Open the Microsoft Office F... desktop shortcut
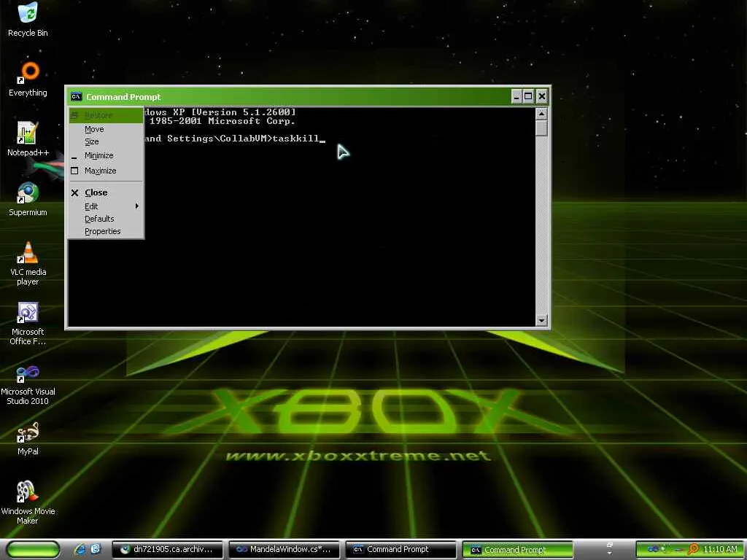747x560 pixels. pos(28,323)
